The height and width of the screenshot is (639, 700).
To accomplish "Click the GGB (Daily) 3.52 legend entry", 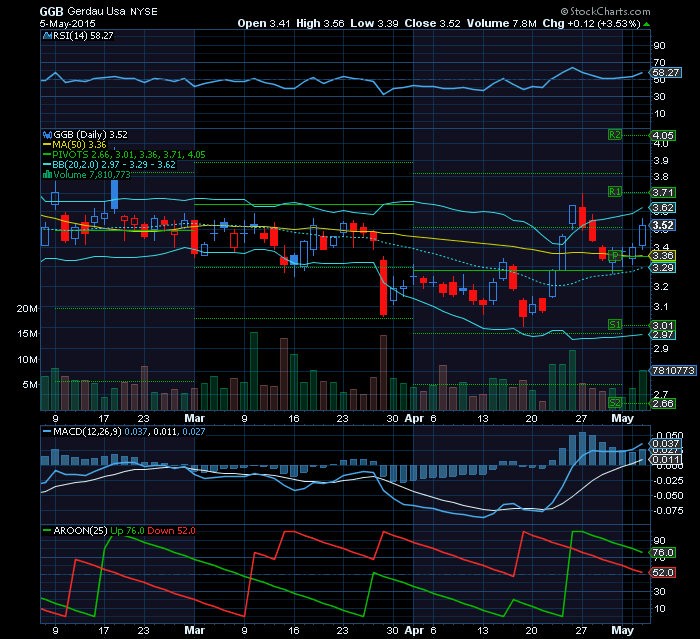I will point(90,135).
